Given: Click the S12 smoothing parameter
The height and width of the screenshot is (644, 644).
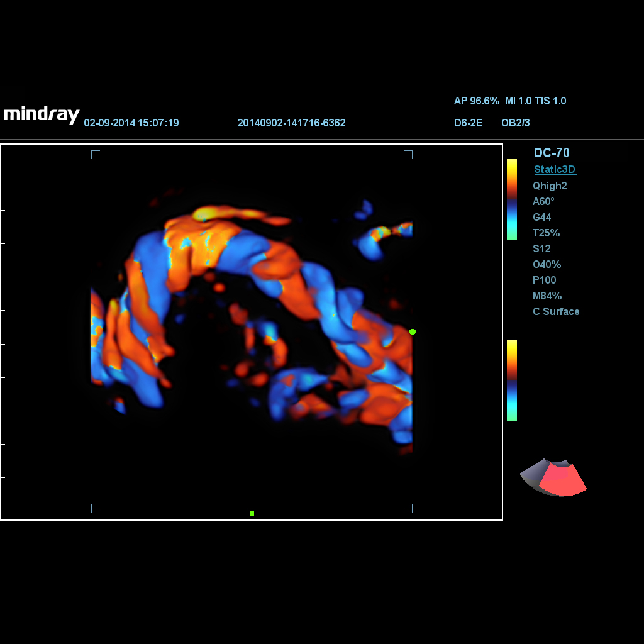Looking at the screenshot, I should [x=541, y=248].
